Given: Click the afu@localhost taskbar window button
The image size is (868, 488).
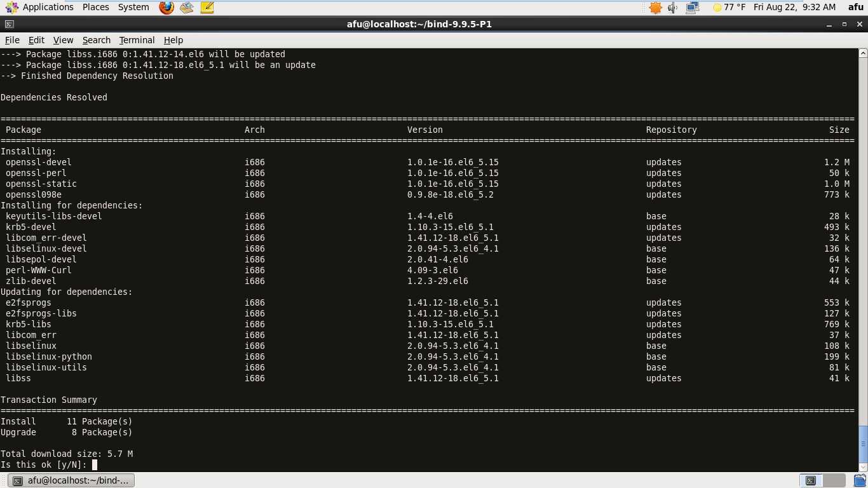Looking at the screenshot, I should coord(71,480).
